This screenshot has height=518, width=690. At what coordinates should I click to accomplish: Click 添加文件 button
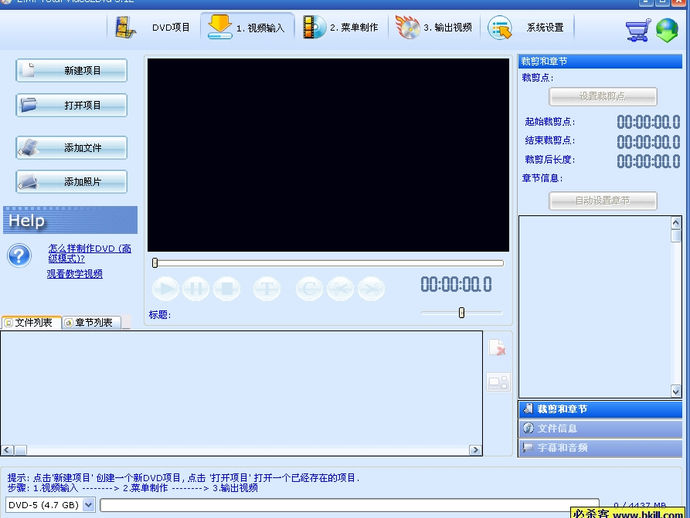(72, 147)
